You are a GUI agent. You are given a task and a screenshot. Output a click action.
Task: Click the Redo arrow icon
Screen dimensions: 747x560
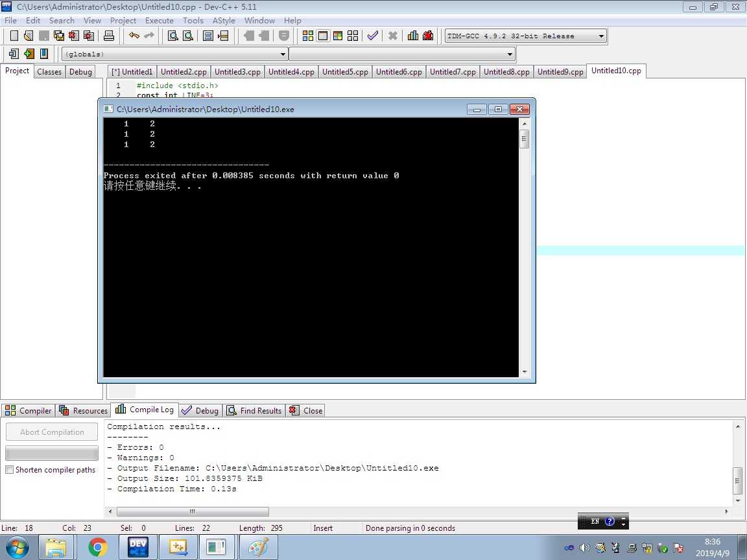click(x=149, y=36)
